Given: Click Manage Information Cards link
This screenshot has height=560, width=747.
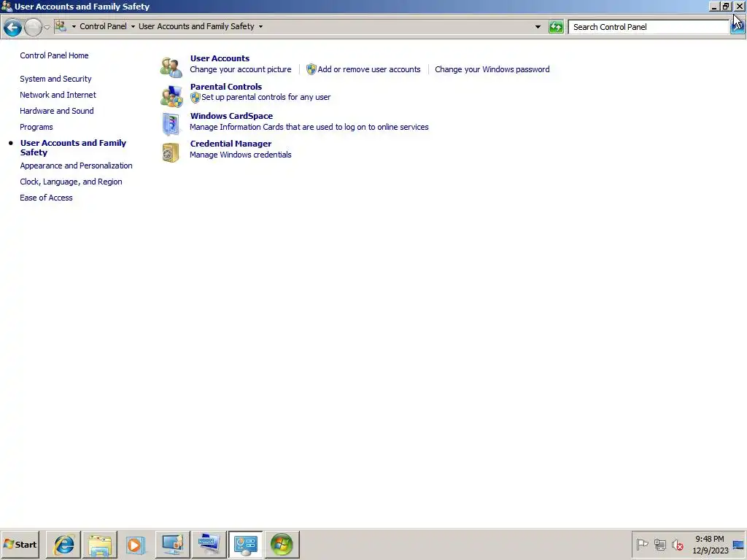Looking at the screenshot, I should tap(309, 127).
